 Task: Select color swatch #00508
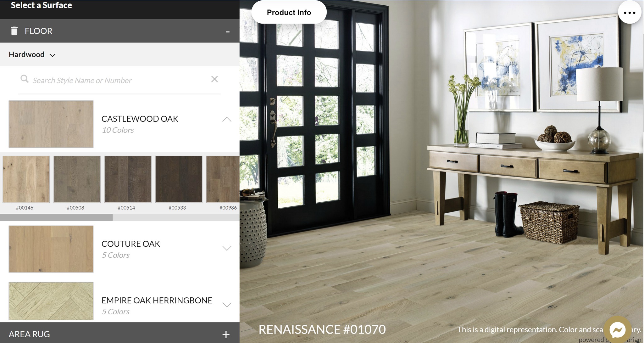[77, 179]
